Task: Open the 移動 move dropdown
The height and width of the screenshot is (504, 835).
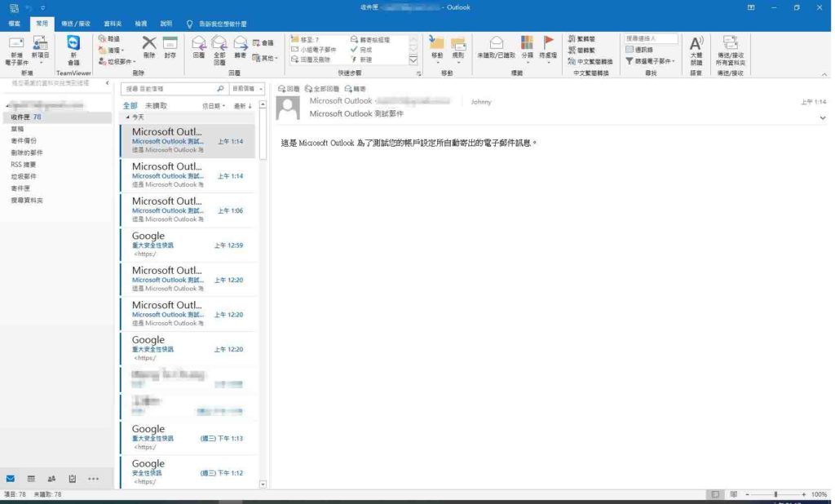Action: [437, 48]
